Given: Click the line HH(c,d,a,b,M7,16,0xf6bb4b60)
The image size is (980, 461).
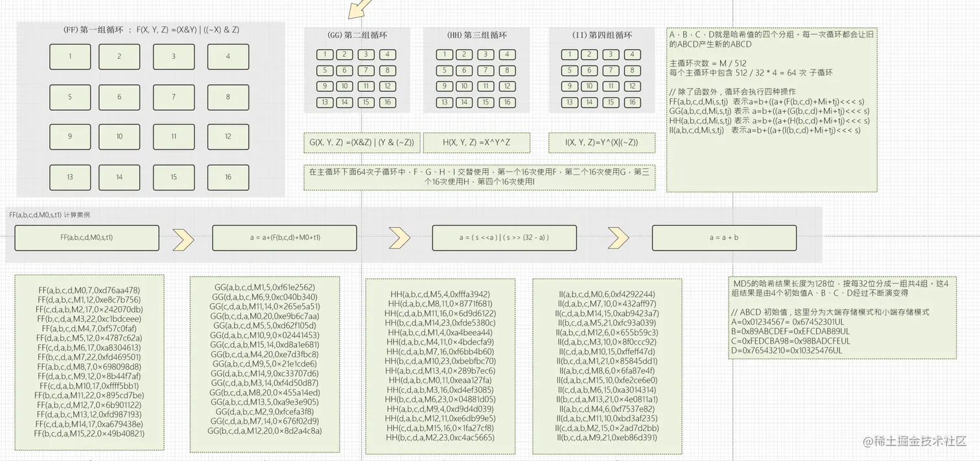Looking at the screenshot, I should (440, 352).
